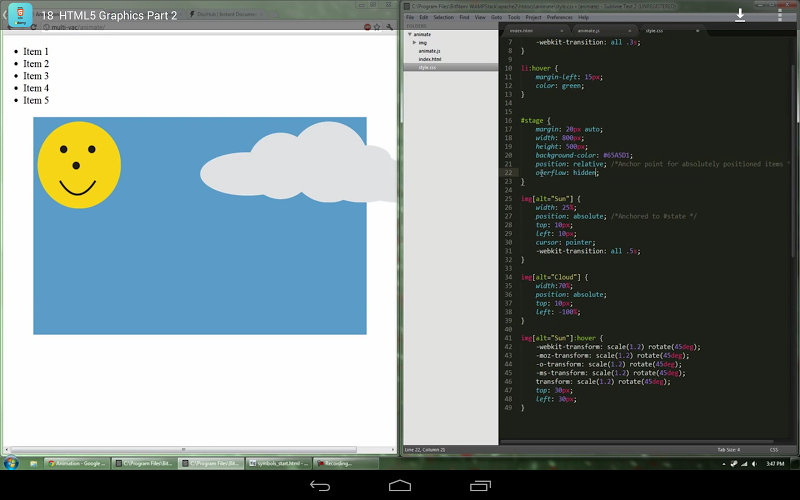Tap the Android home navigation icon

pyautogui.click(x=400, y=485)
